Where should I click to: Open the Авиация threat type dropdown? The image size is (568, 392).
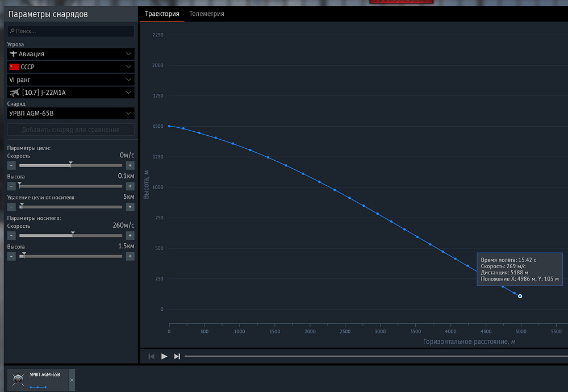click(70, 54)
